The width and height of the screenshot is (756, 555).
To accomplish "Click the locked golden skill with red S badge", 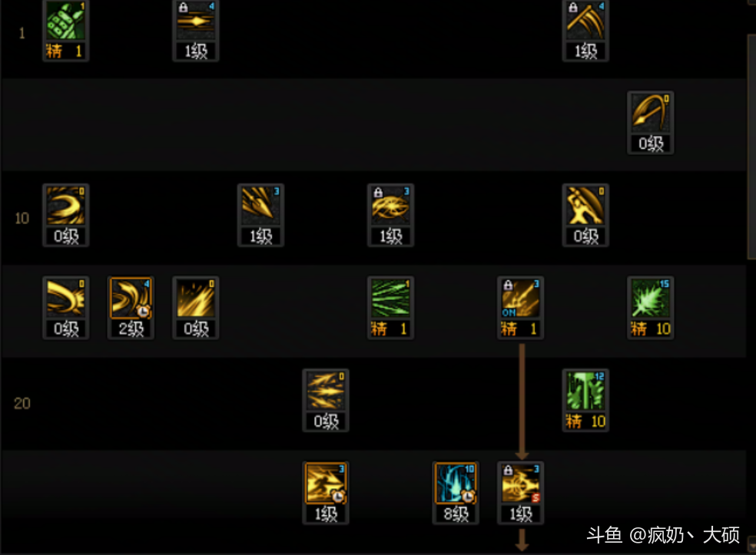I will tap(521, 483).
